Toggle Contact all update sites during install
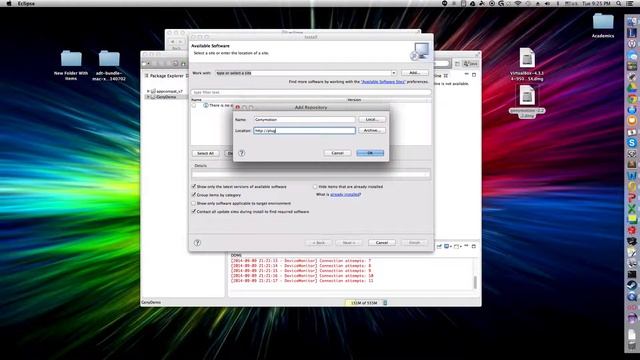This screenshot has width=640, height=360. [194, 212]
